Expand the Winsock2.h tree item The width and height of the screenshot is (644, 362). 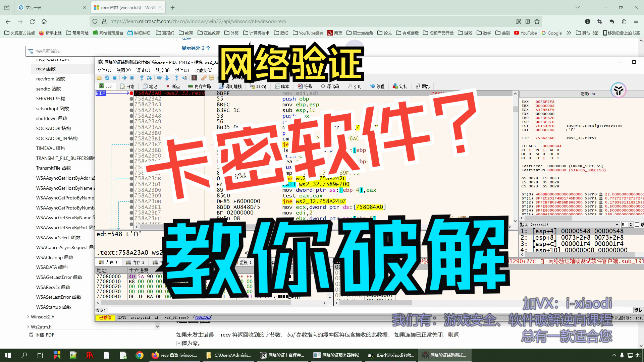pos(28,316)
